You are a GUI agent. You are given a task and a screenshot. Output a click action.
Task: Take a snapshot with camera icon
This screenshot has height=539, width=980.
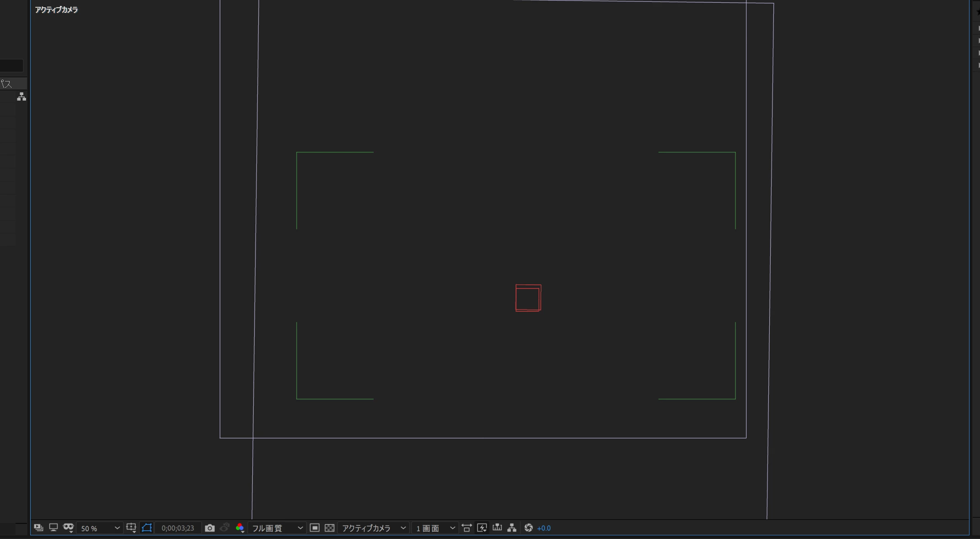[210, 528]
